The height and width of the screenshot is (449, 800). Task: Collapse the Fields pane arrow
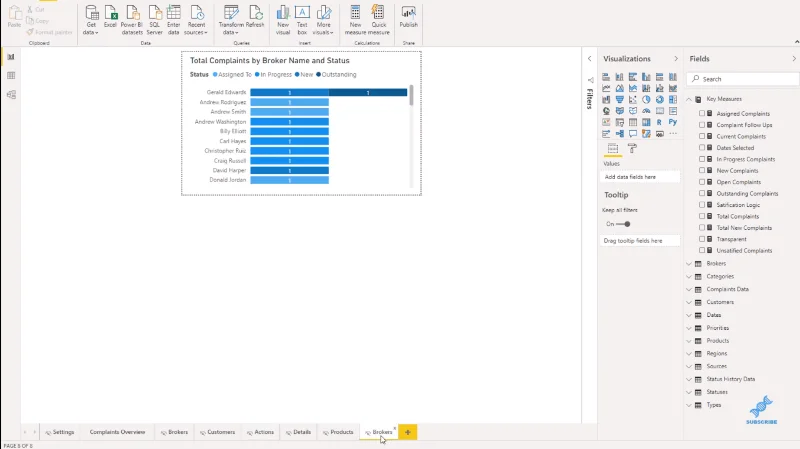point(794,59)
